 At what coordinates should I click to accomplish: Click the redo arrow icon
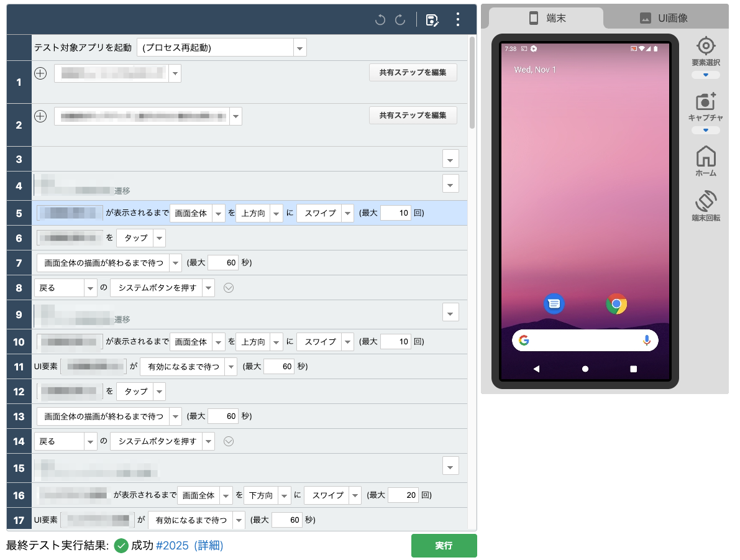point(400,20)
